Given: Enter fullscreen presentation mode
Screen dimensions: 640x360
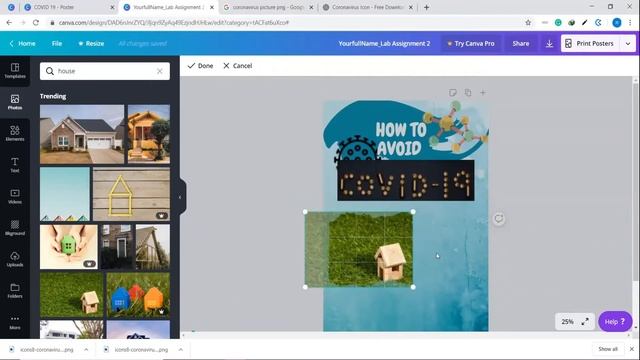Looking at the screenshot, I should (x=585, y=322).
